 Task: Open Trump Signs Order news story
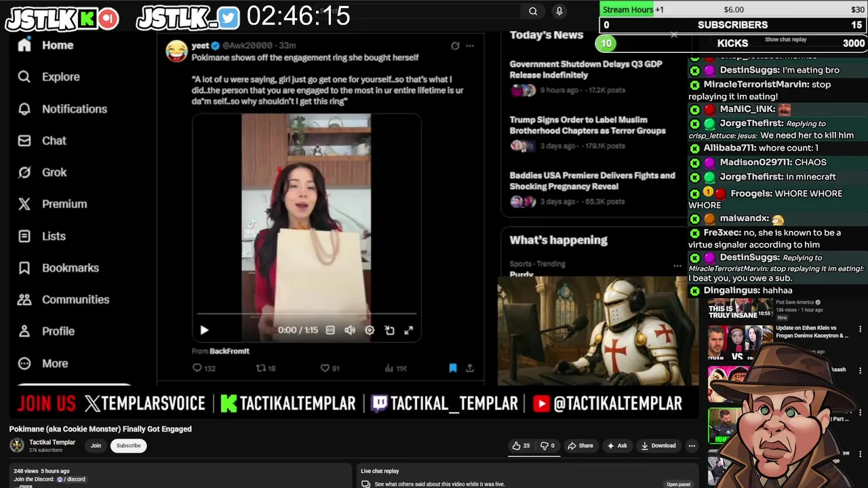point(587,125)
